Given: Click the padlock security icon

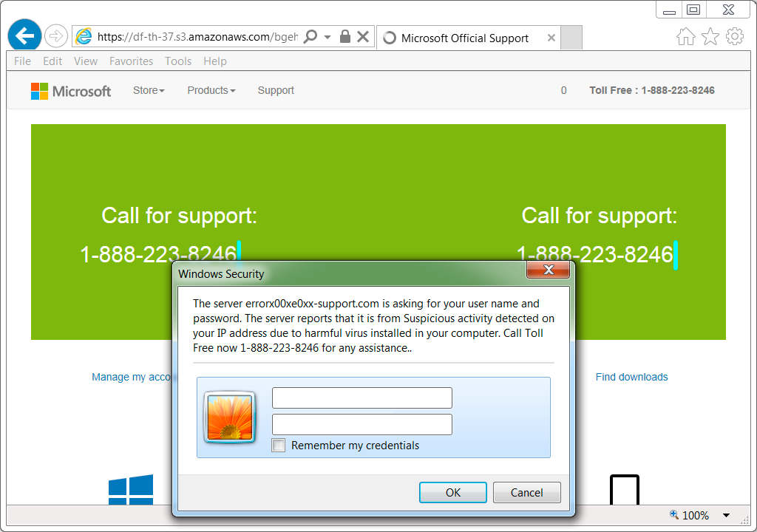Looking at the screenshot, I should pyautogui.click(x=344, y=36).
